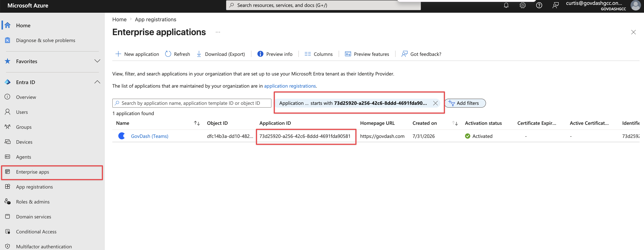This screenshot has width=644, height=250.
Task: Click the Preview info toolbar item
Action: click(275, 54)
